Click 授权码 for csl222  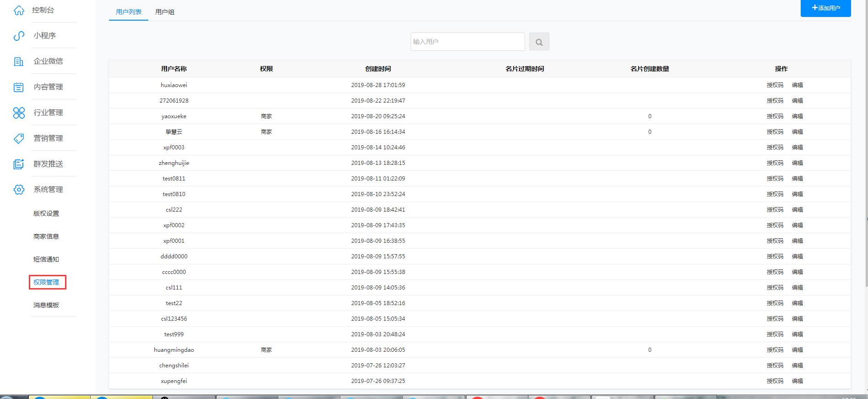click(x=775, y=210)
